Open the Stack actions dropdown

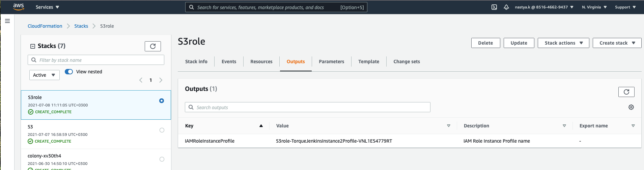[563, 43]
